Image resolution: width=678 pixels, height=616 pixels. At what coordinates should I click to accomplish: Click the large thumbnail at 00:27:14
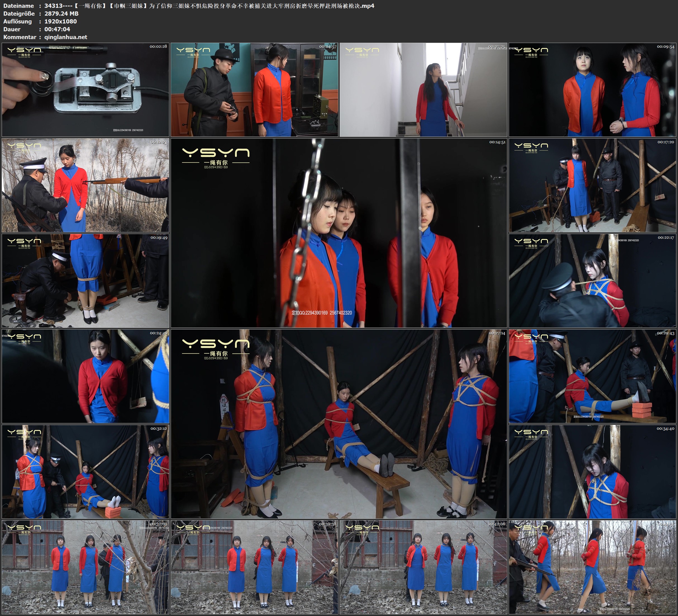point(339,424)
